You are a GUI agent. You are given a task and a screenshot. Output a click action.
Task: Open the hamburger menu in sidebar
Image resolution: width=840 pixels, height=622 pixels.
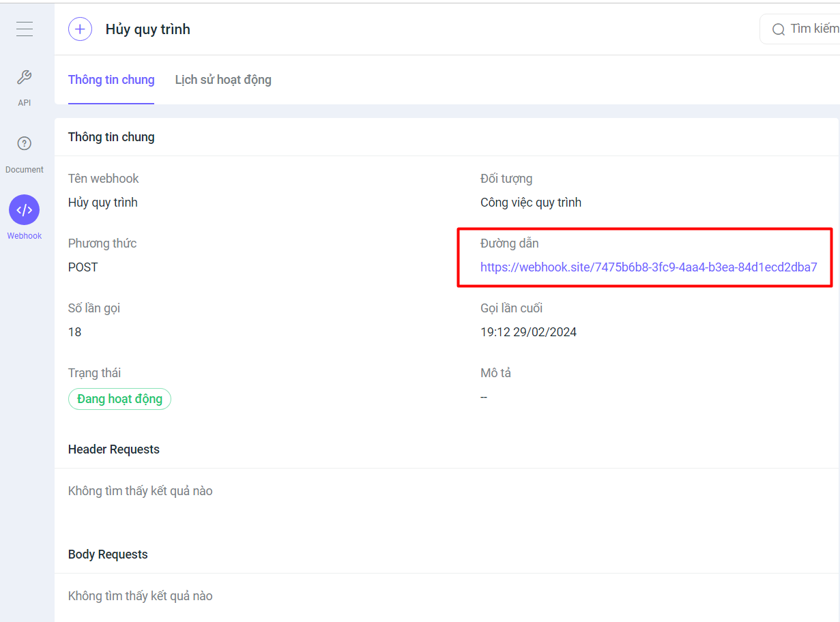point(25,29)
